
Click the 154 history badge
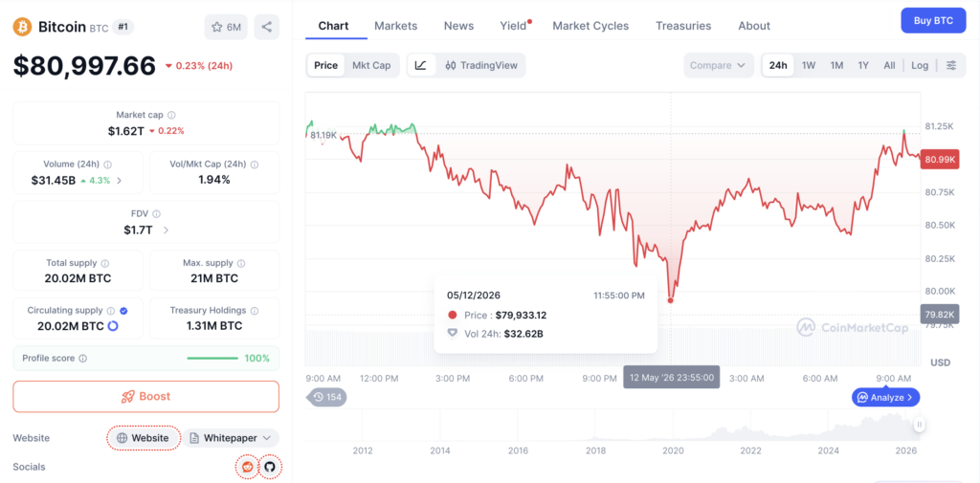(x=325, y=397)
